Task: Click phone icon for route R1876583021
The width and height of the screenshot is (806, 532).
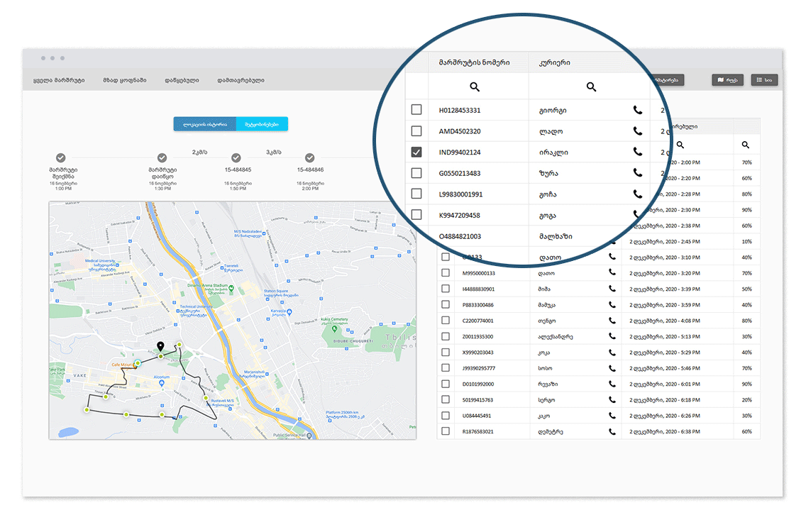Action: [x=612, y=431]
